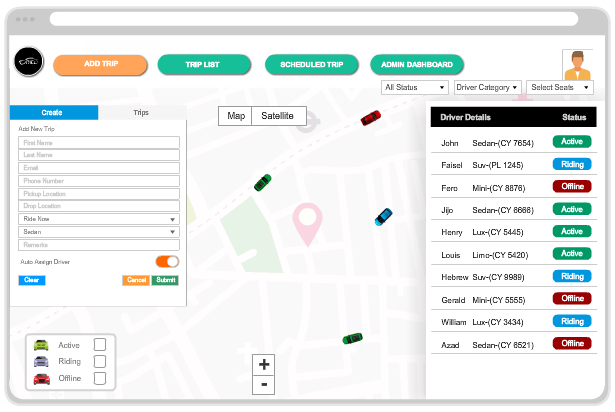
Task: Focus the Phone Number field
Action: click(99, 180)
